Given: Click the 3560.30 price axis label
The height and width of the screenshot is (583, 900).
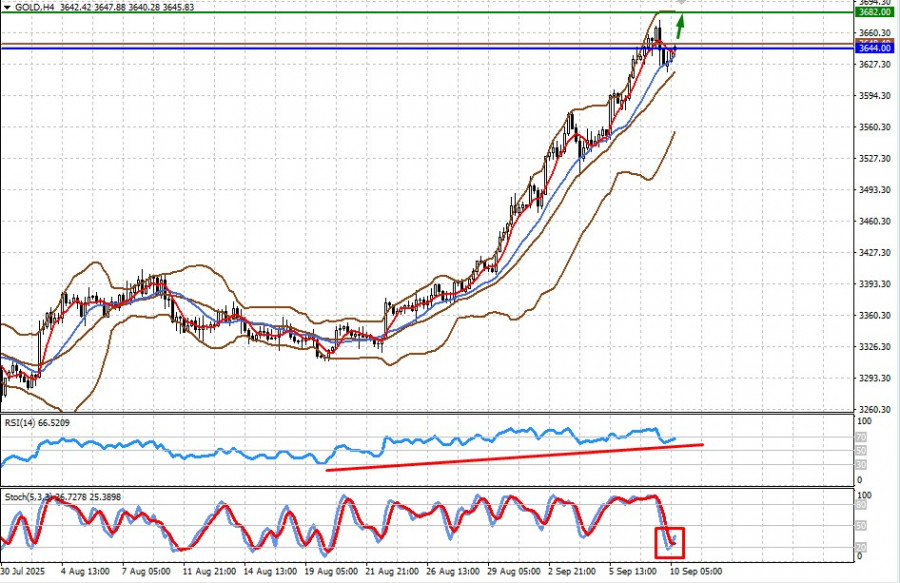Looking at the screenshot, I should (x=875, y=127).
